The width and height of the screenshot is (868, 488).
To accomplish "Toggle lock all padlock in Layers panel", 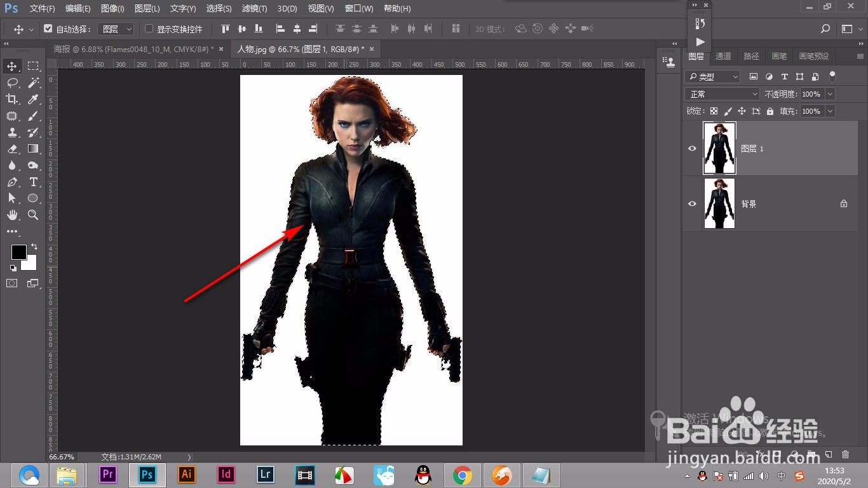I will pyautogui.click(x=770, y=111).
